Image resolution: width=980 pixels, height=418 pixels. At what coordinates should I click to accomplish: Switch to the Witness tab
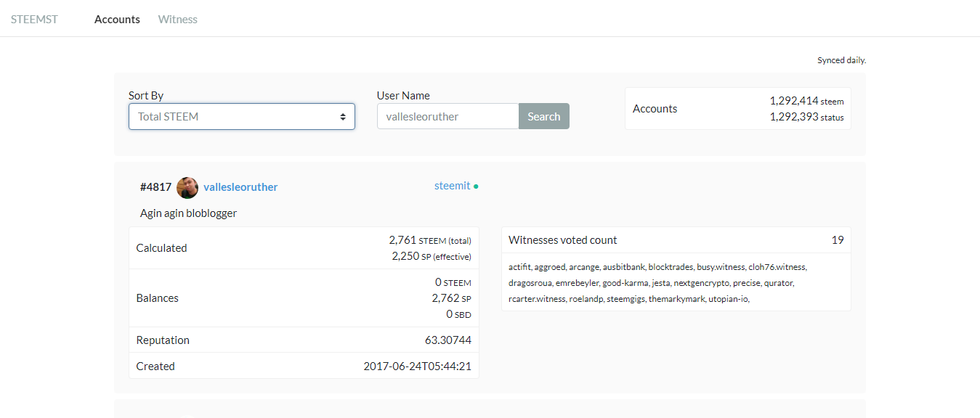click(178, 19)
